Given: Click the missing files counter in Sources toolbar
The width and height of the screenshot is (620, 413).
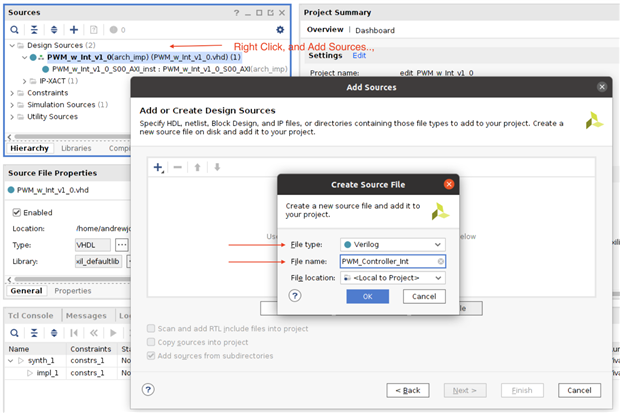Looking at the screenshot, I should point(117,30).
